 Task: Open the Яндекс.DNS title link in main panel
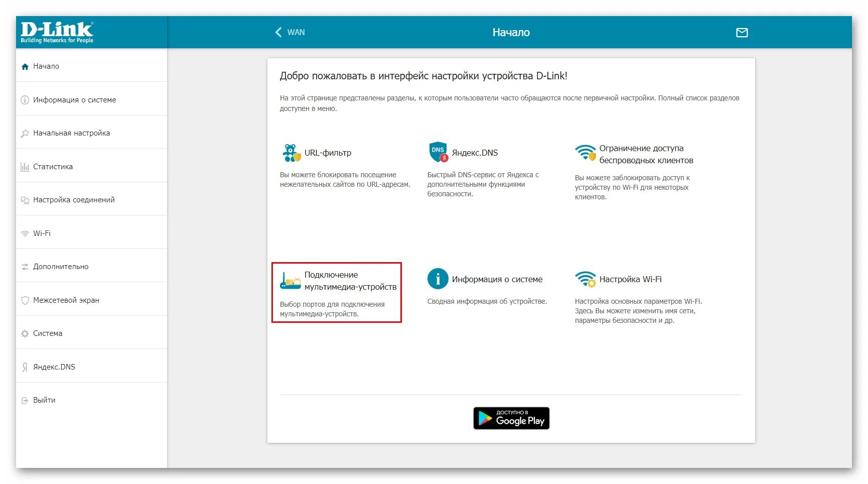(x=475, y=153)
